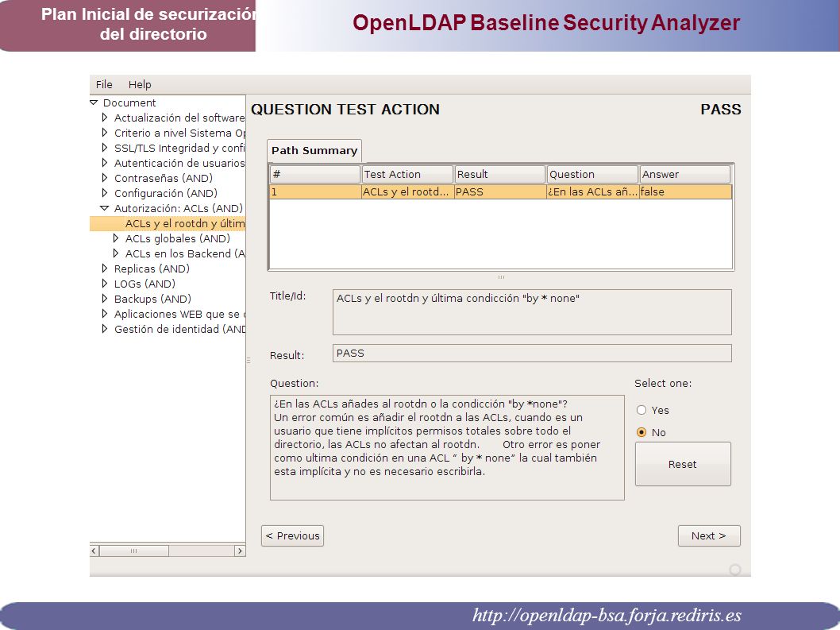Expand SSL/TLS Integridad node
This screenshot has height=630, width=840.
click(105, 148)
